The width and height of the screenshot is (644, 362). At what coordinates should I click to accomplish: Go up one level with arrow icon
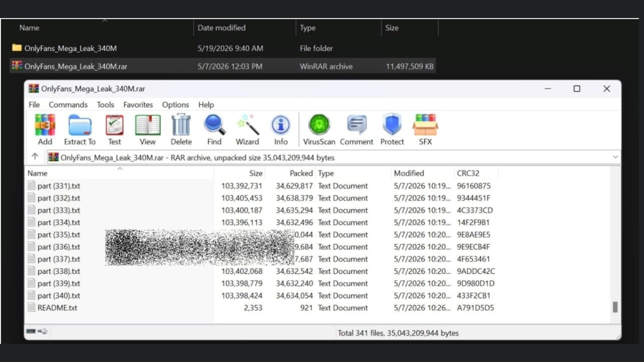[35, 157]
